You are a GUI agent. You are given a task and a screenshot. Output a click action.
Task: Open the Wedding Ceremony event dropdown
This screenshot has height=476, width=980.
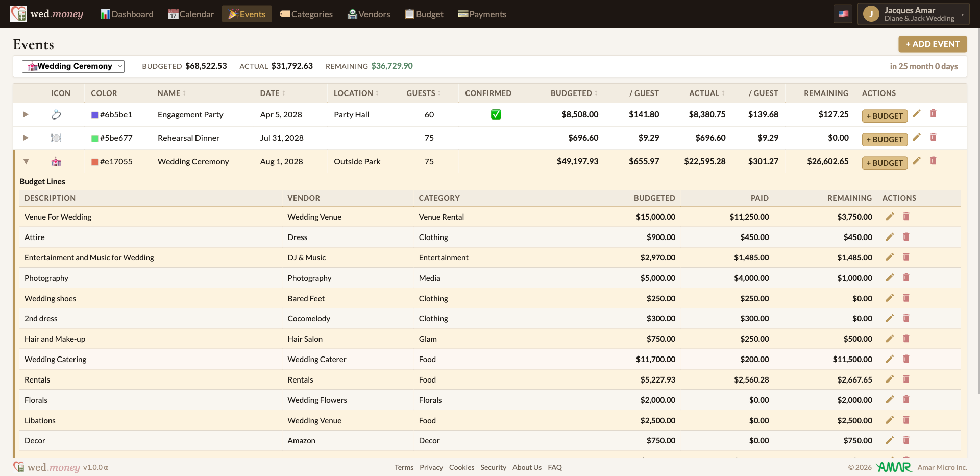[73, 66]
